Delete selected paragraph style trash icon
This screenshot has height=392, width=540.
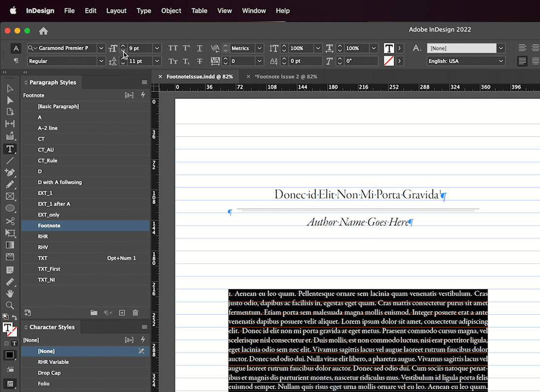coord(135,313)
